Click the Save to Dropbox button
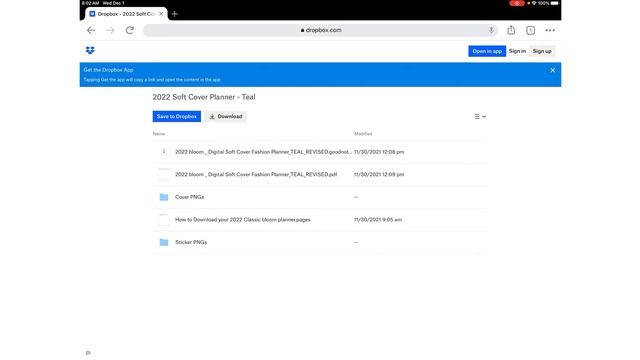This screenshot has width=640, height=360. click(x=177, y=116)
